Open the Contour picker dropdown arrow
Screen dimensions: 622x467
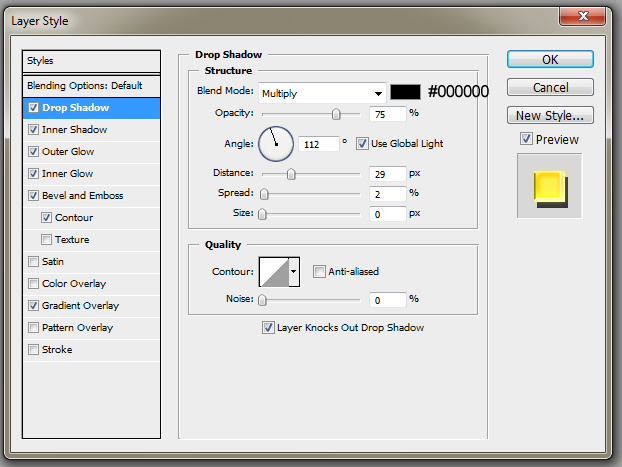tap(294, 272)
